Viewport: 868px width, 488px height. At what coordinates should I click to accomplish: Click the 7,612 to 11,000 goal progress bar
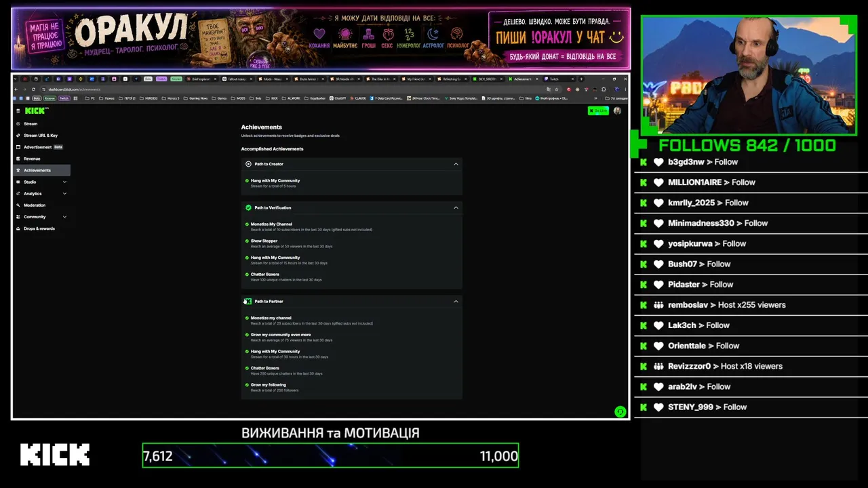click(x=330, y=455)
